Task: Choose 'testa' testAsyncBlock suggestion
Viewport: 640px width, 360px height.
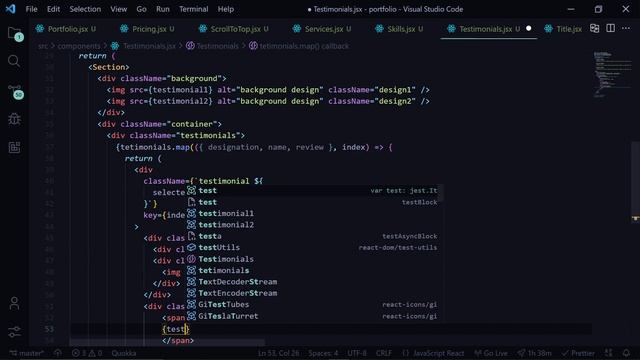Action: [x=312, y=236]
